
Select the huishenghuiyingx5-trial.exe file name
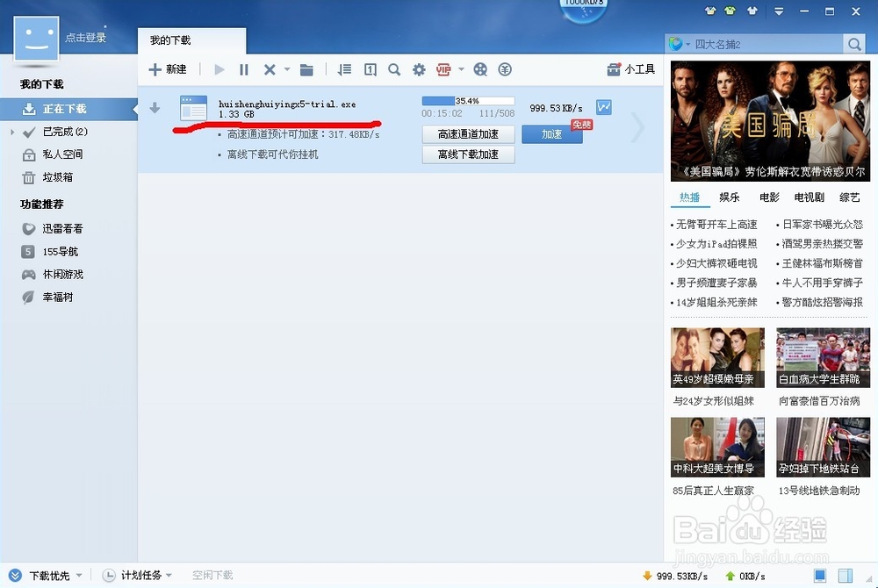pos(287,104)
